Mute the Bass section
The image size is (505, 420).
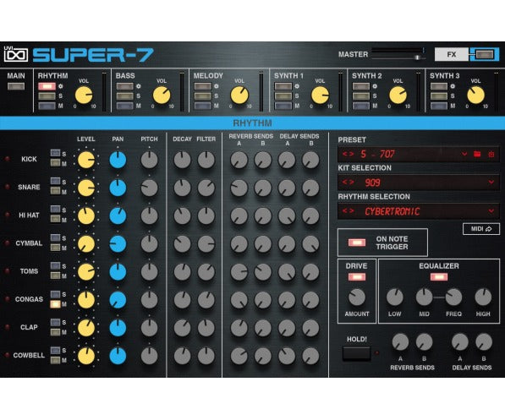click(125, 106)
